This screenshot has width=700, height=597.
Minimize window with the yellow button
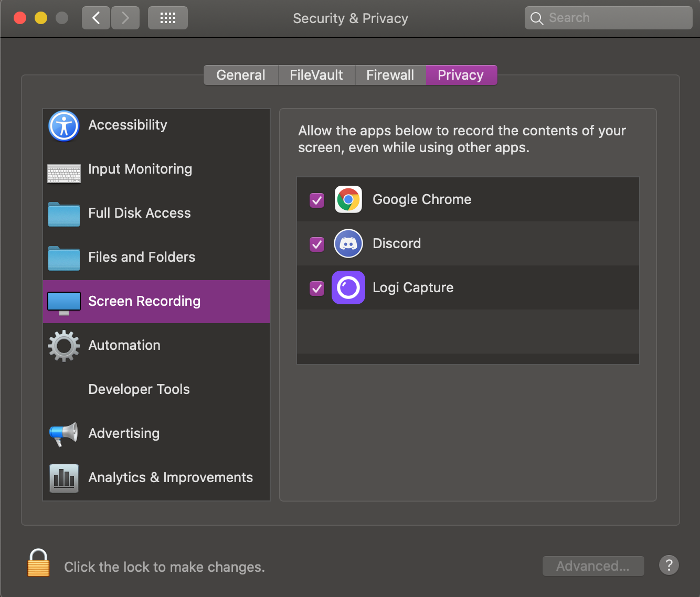[x=41, y=18]
